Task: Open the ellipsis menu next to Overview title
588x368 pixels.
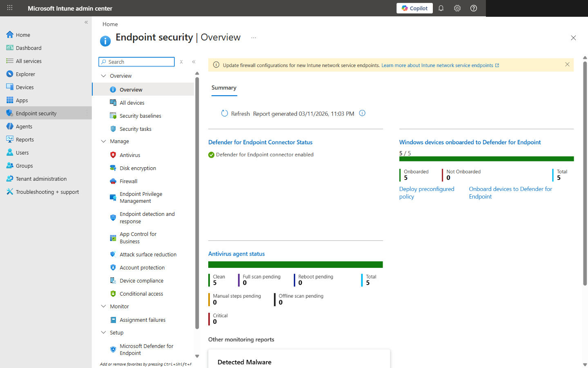Action: tap(253, 37)
